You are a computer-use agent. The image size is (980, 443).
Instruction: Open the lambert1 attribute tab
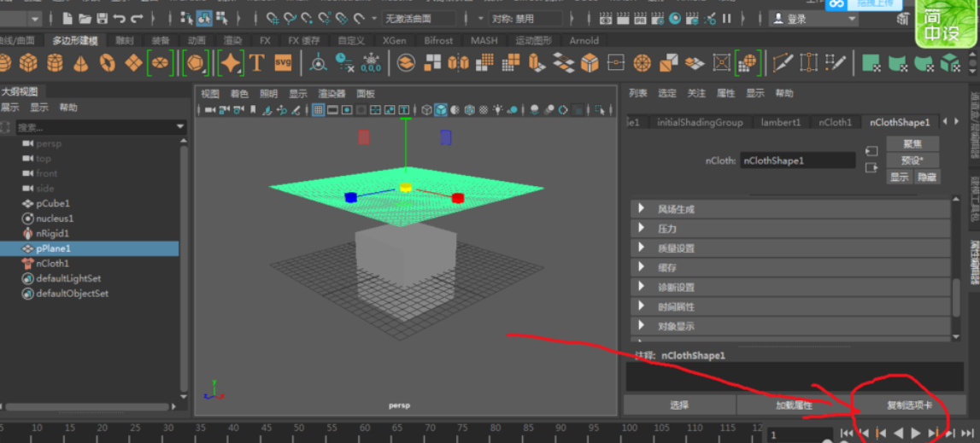point(781,122)
